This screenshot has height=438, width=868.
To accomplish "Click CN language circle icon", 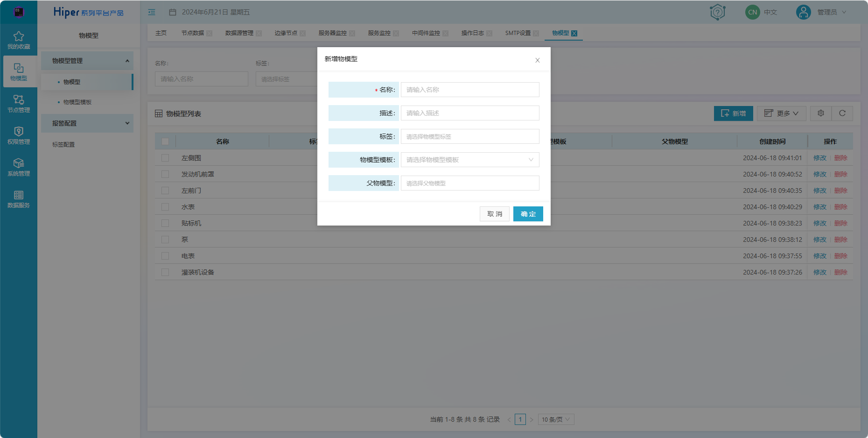I will pyautogui.click(x=752, y=12).
